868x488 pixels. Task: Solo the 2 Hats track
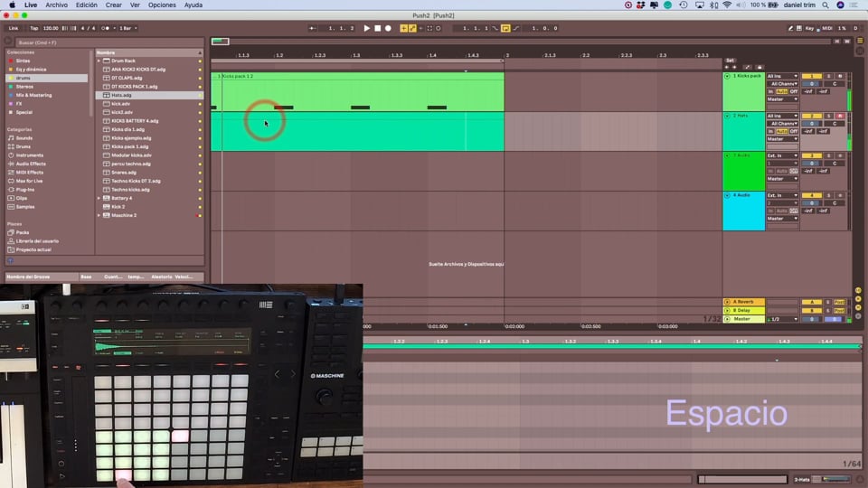click(829, 117)
